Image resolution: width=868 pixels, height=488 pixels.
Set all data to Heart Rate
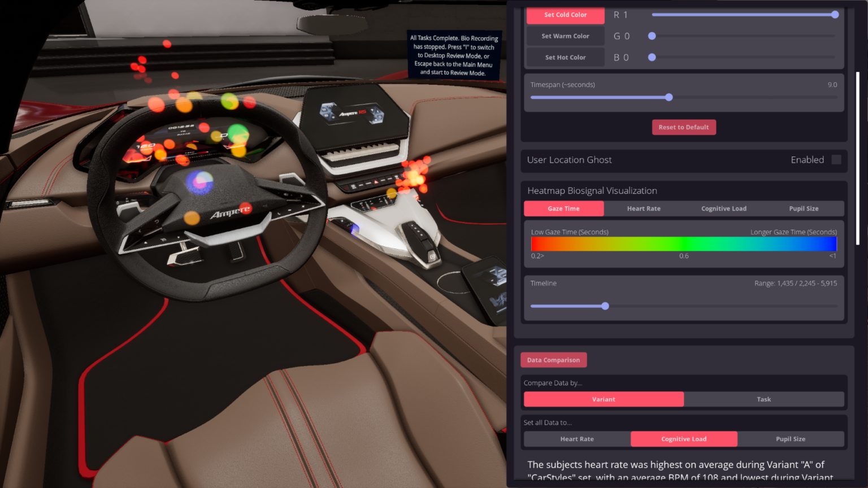[577, 439]
